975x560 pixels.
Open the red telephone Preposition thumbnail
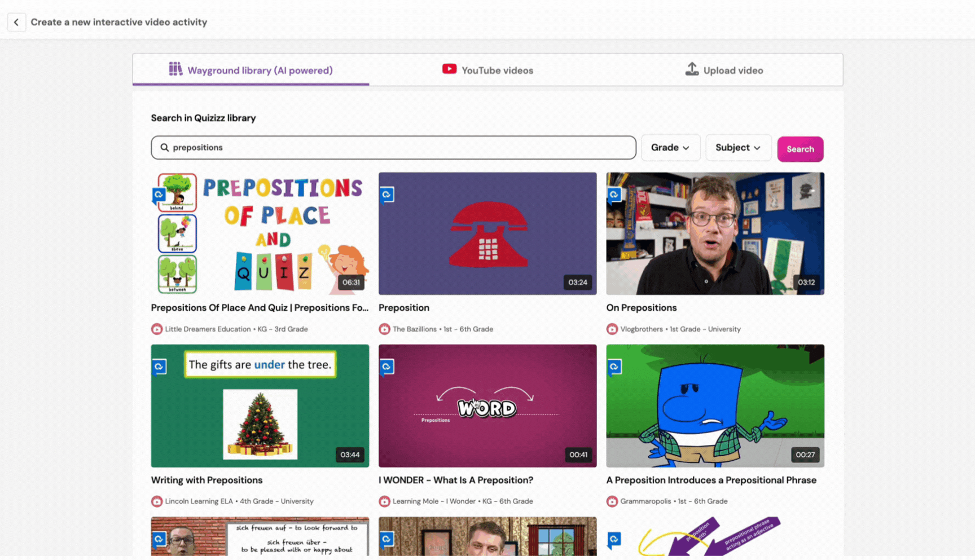488,233
